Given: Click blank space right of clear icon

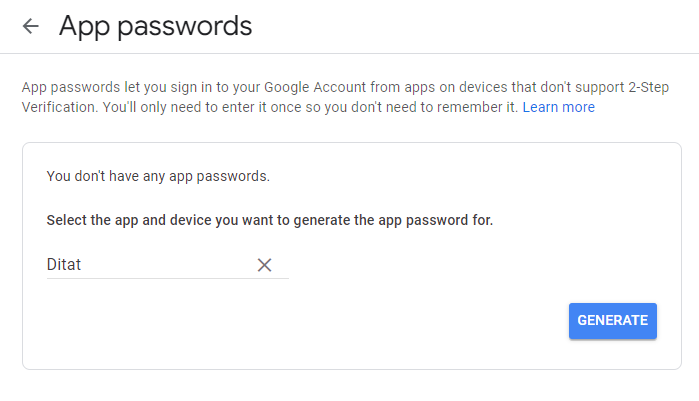Looking at the screenshot, I should coord(450,265).
